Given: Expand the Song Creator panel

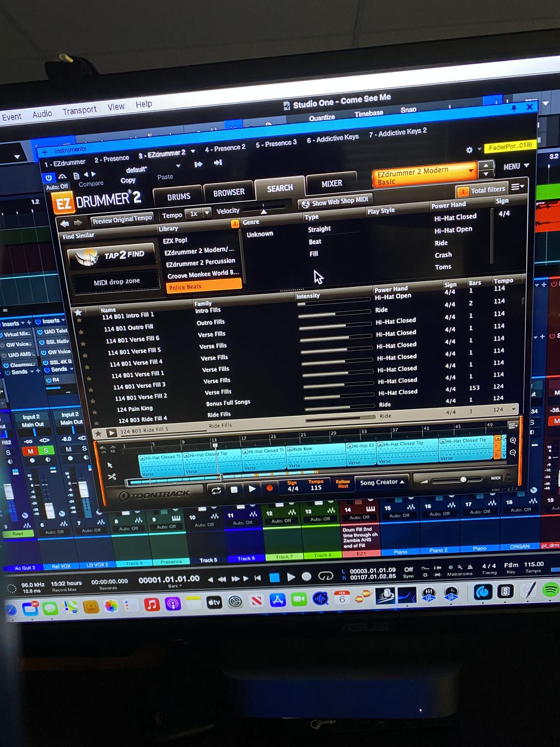Looking at the screenshot, I should [x=382, y=482].
